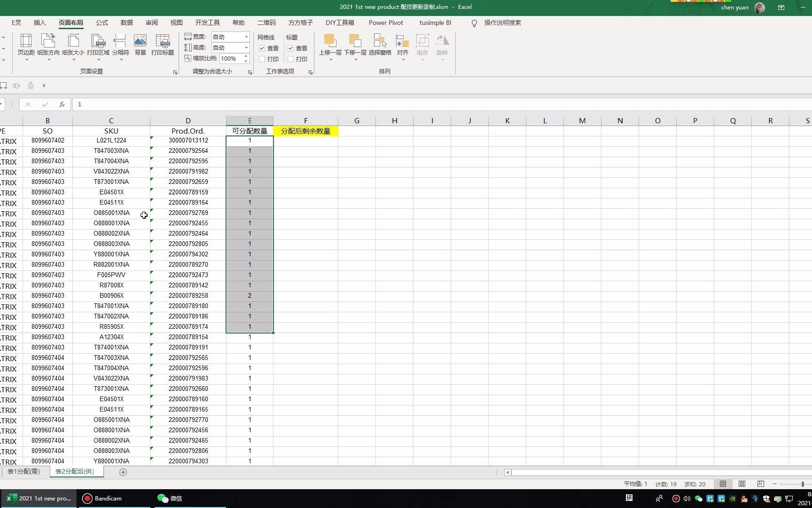
Task: Expand the 对齐 (Align) dropdown arrow
Action: coord(402,60)
